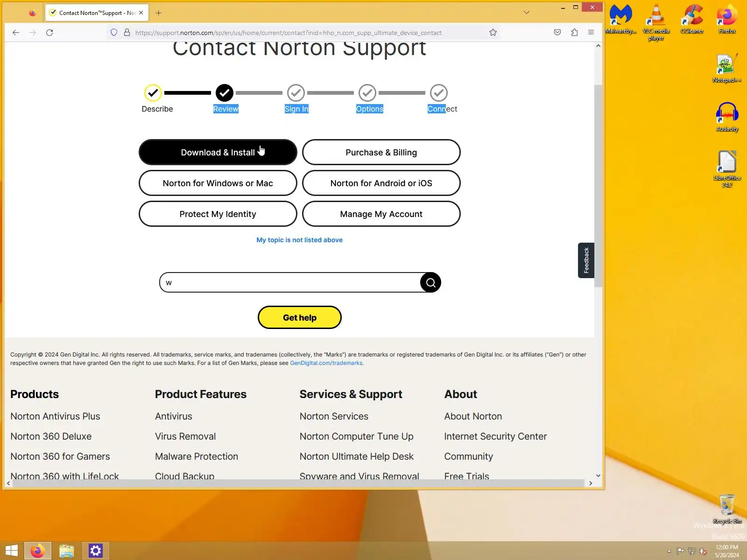Viewport: 747px width, 560px height.
Task: Click the Describe step circle
Action: (x=153, y=93)
